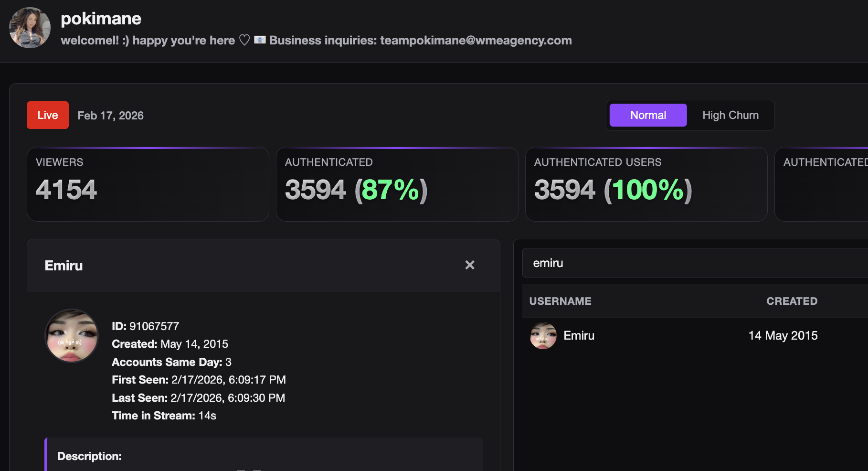
Task: Click the Accounts Same Day: 3 line
Action: click(x=171, y=362)
